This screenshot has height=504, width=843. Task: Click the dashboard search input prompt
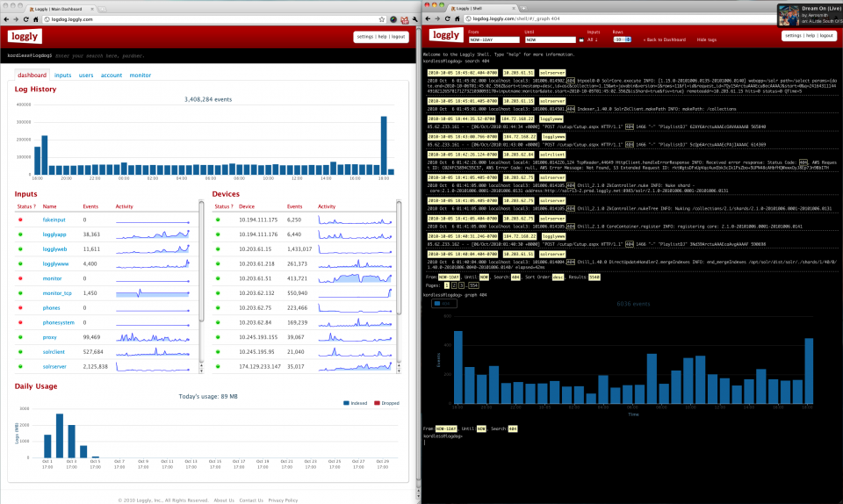click(x=99, y=56)
